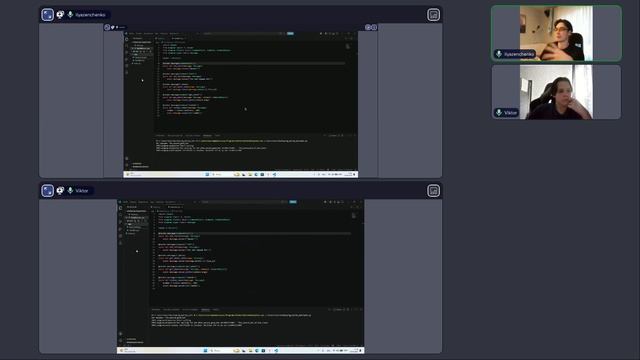640x360 pixels.
Task: Click microphone icon in ilyazenchenko's share header
Action: (x=70, y=15)
